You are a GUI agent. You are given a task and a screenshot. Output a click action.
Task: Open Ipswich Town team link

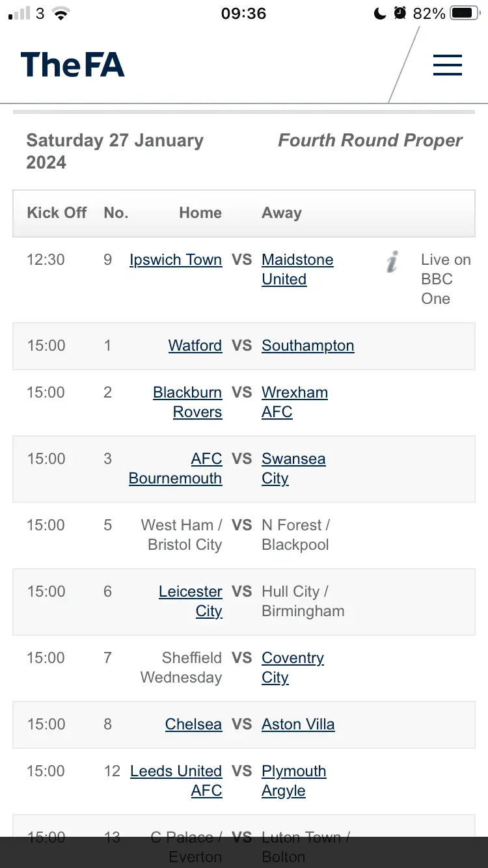(x=176, y=260)
